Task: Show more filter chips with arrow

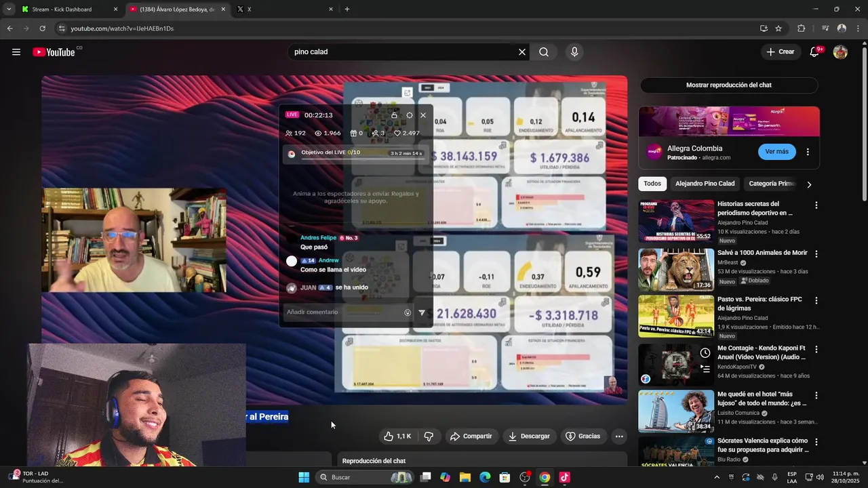Action: pos(809,184)
